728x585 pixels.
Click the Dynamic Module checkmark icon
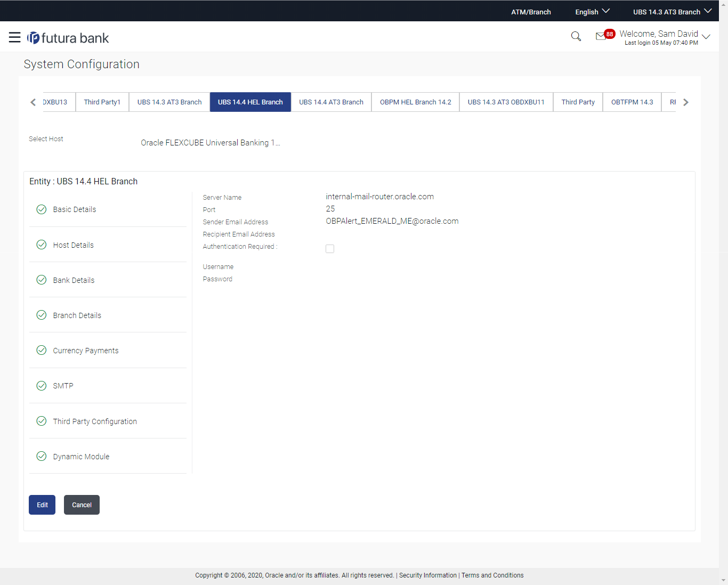(42, 456)
